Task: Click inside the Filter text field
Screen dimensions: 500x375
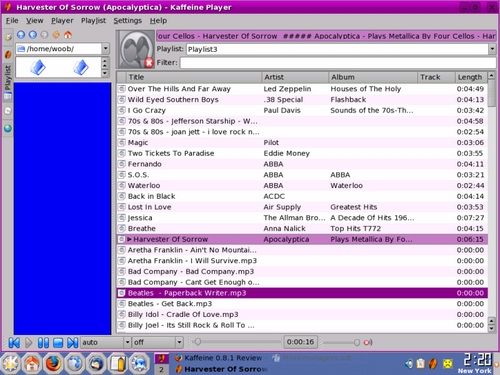Action: [338, 63]
